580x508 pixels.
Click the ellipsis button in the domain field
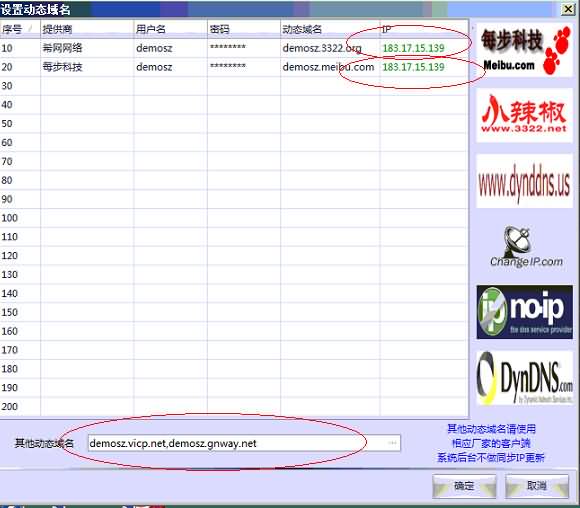coord(392,443)
